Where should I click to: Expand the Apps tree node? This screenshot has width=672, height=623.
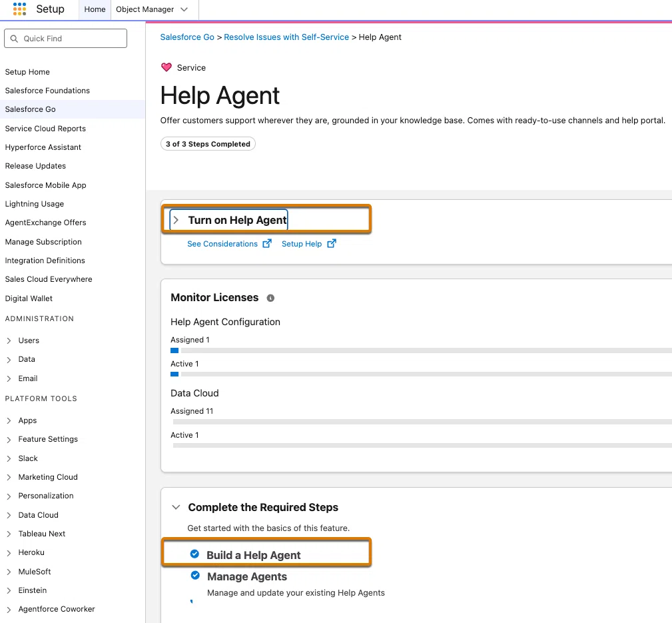[x=9, y=420]
